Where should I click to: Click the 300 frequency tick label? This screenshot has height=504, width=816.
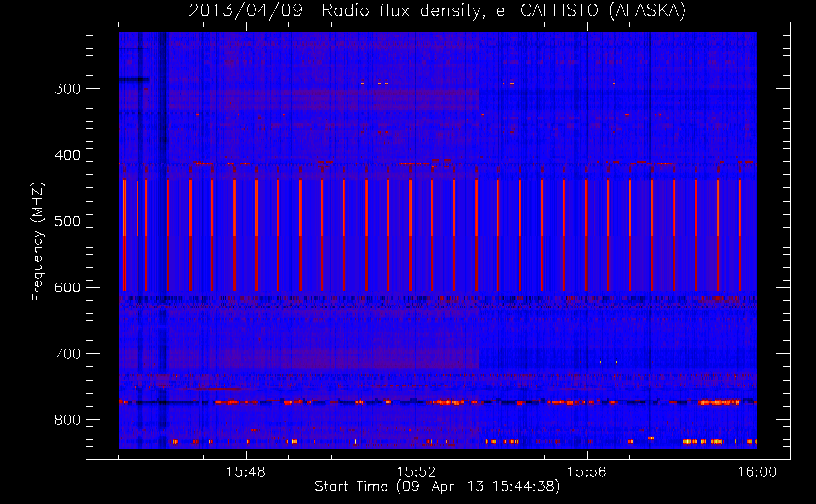pyautogui.click(x=68, y=89)
